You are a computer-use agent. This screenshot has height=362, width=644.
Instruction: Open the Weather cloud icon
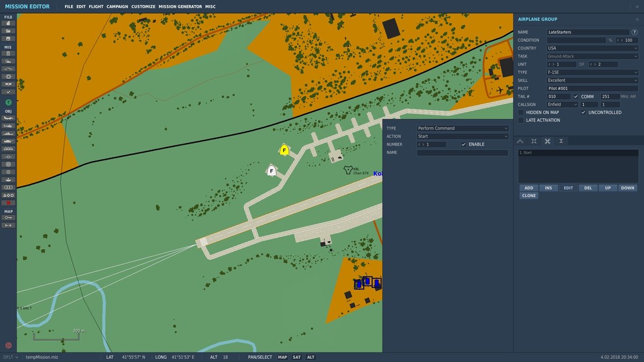[8, 61]
